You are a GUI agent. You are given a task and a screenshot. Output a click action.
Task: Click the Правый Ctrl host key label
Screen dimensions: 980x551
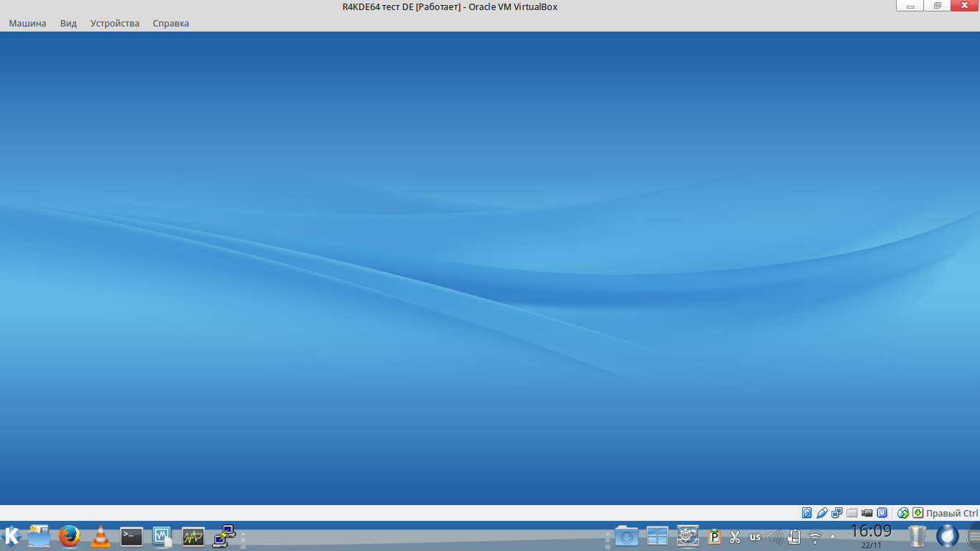952,514
